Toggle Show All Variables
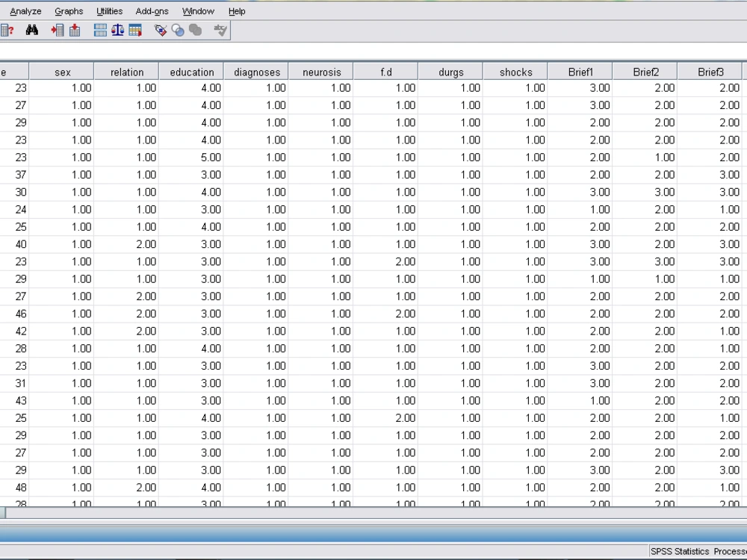 196,30
